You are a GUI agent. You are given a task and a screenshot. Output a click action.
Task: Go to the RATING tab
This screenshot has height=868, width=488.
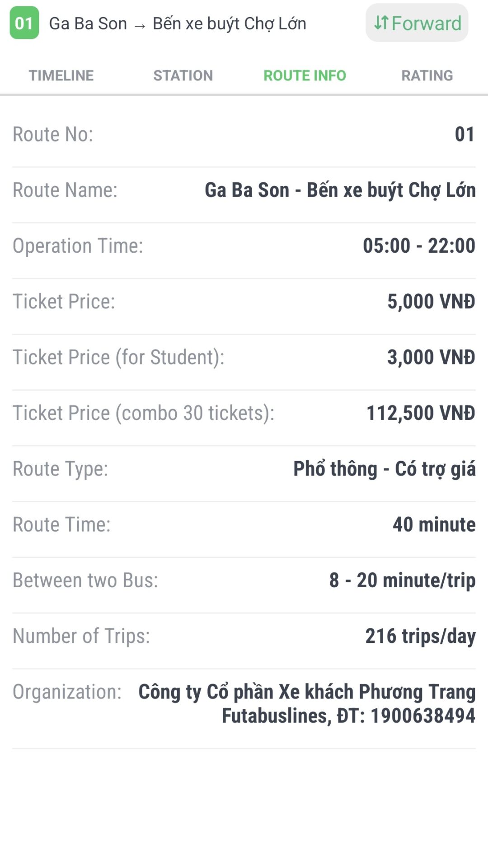pos(427,75)
